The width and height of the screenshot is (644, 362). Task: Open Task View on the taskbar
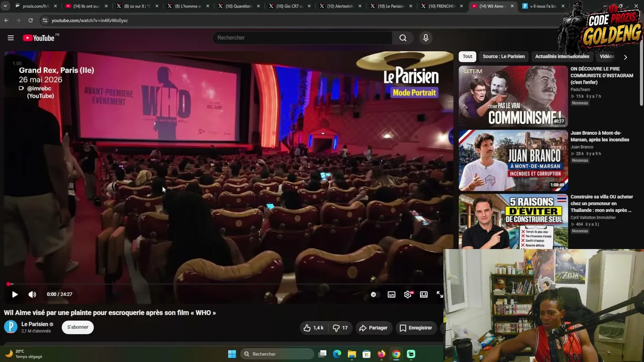(x=323, y=354)
